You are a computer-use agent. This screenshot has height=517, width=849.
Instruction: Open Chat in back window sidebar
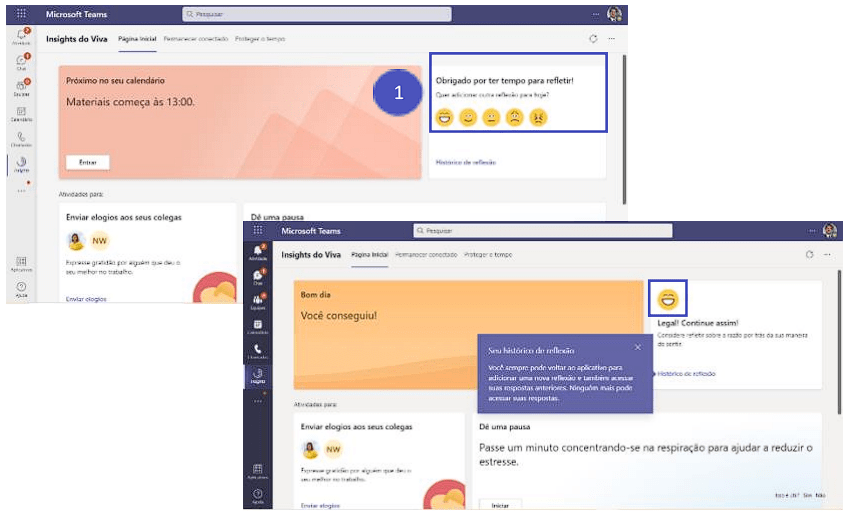pos(22,62)
